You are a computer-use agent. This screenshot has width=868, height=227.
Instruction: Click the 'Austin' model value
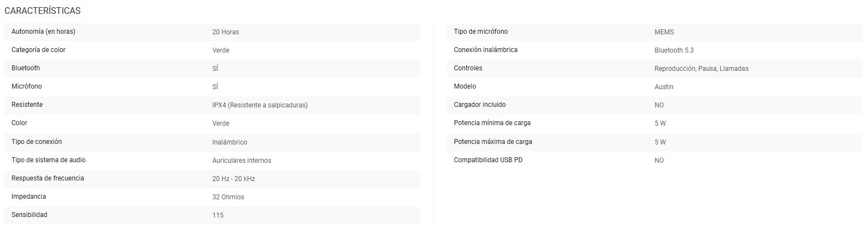(664, 87)
